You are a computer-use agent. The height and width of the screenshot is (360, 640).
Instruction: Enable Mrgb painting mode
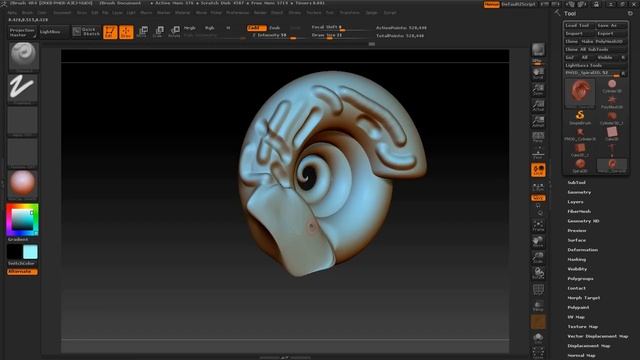tap(190, 28)
